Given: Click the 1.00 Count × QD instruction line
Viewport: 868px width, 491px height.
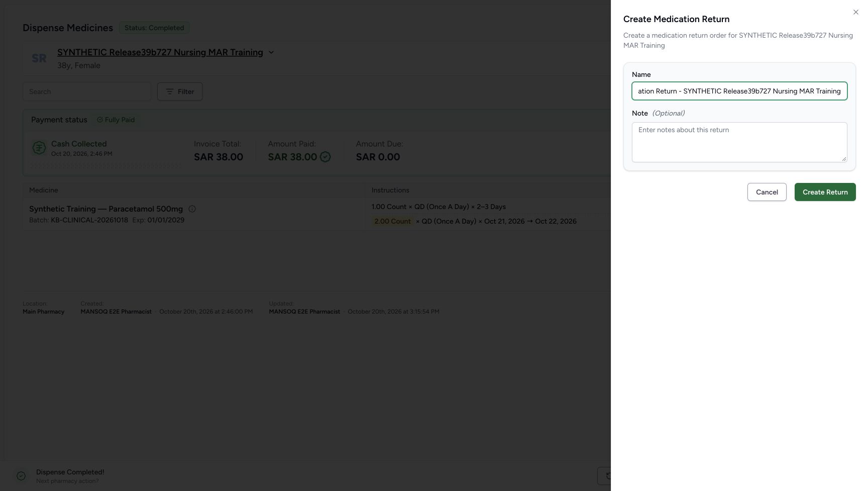Looking at the screenshot, I should point(439,207).
